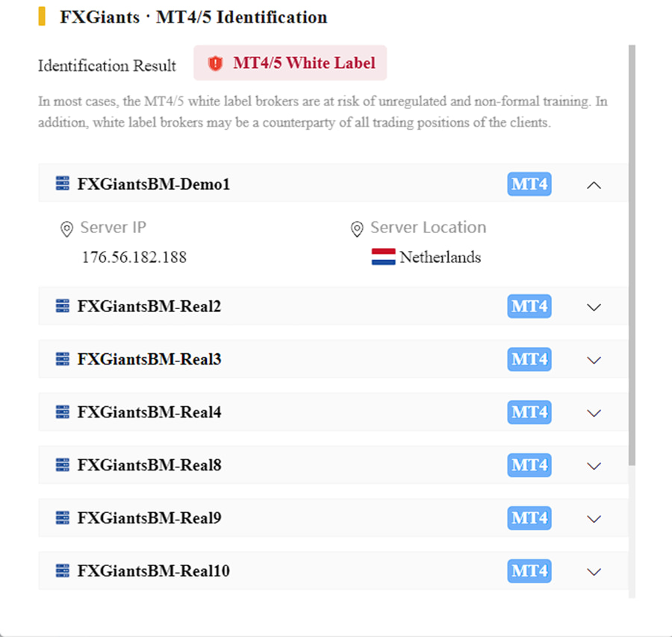Select the FXGiantsBM-Real9 server name
The width and height of the screenshot is (672, 637).
click(x=149, y=518)
